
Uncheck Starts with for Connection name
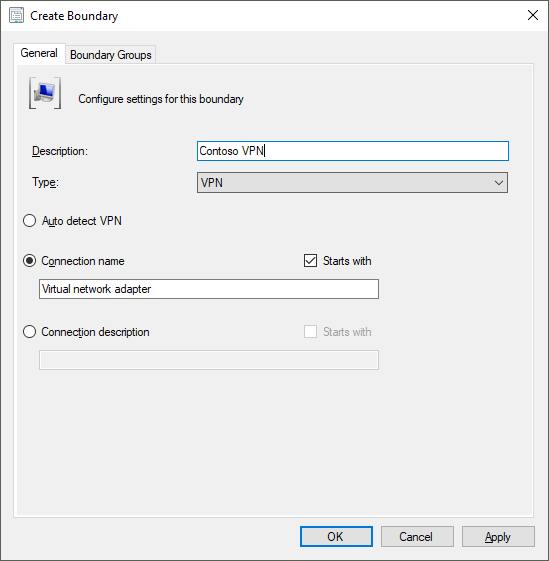[x=310, y=261]
